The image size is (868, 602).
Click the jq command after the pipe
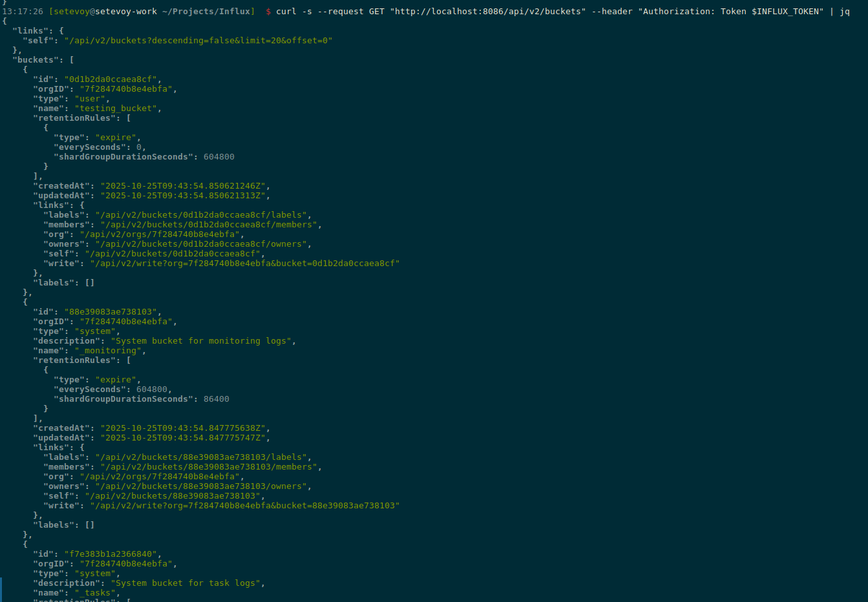845,12
